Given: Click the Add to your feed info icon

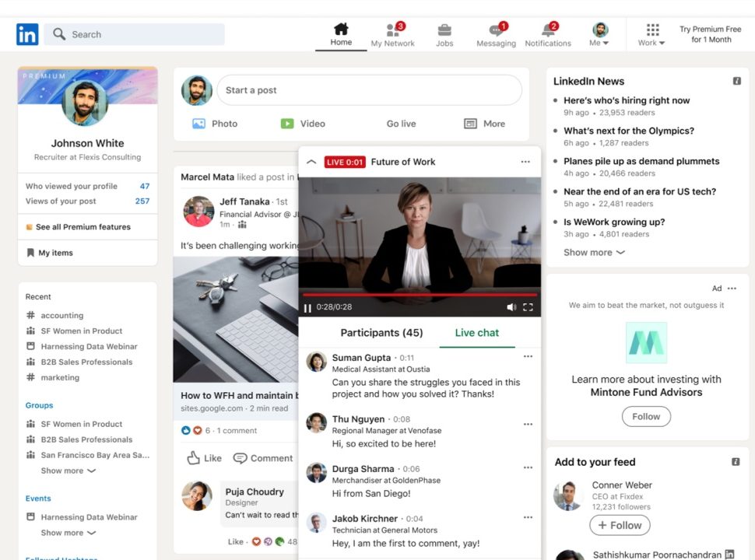Looking at the screenshot, I should (736, 462).
